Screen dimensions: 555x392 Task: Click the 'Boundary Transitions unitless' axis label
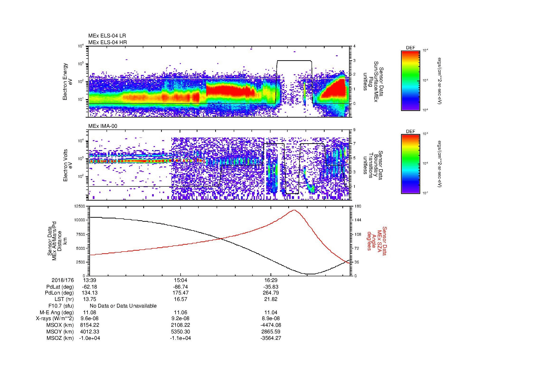tap(373, 165)
